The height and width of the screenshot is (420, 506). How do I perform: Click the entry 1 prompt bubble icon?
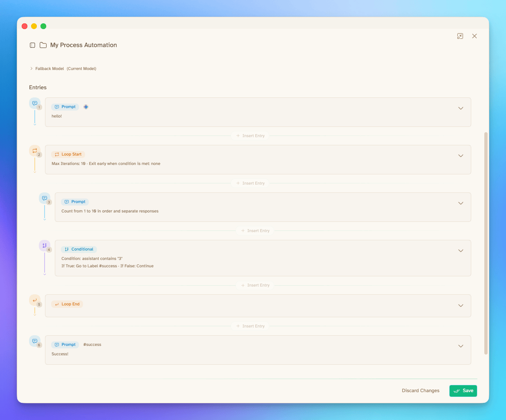pos(35,103)
